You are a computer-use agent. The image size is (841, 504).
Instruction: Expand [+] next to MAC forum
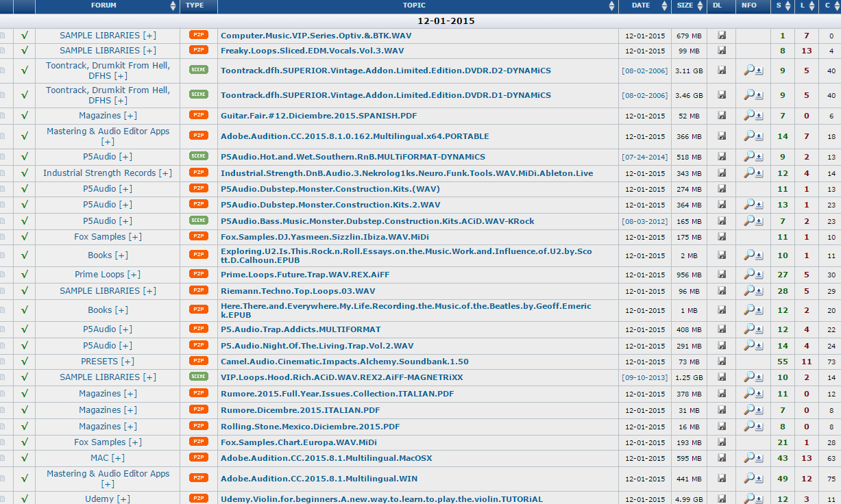pyautogui.click(x=118, y=458)
